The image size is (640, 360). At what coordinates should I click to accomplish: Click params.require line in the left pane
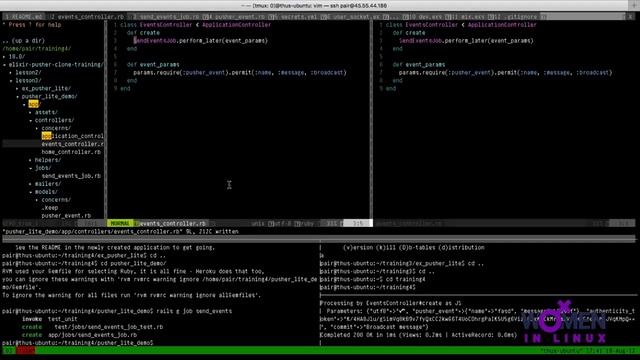pos(240,72)
